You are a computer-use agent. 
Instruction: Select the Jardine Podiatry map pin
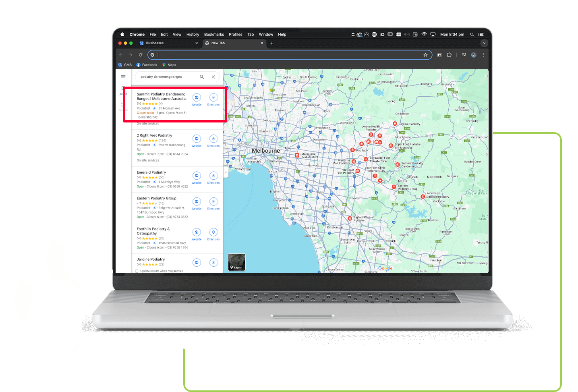click(395, 124)
